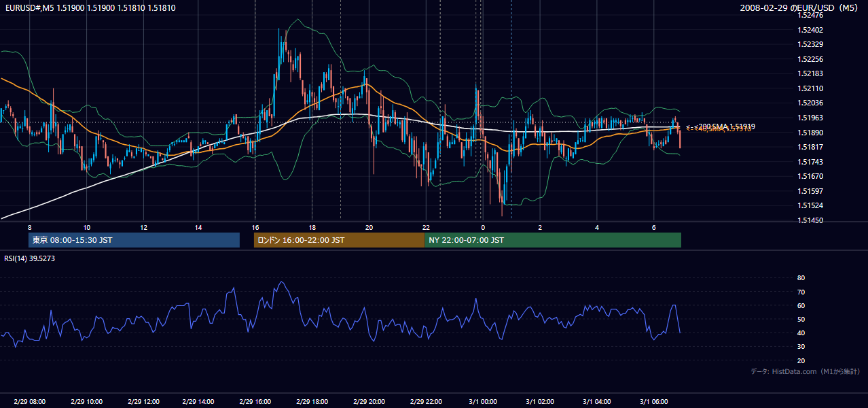Click the RSI 60 level label
868x408 pixels.
tap(801, 305)
